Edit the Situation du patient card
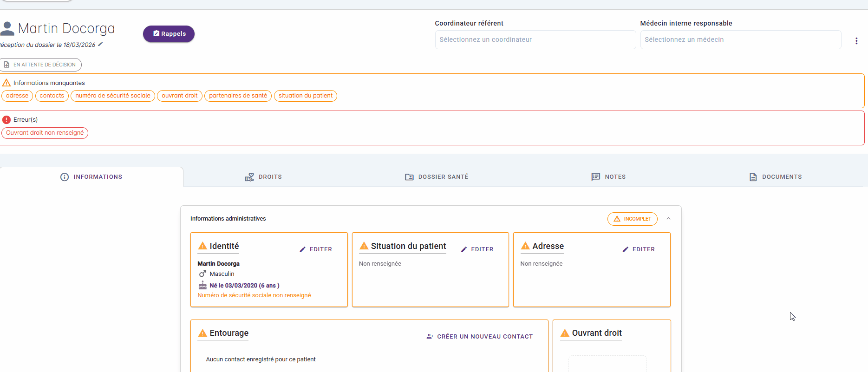The image size is (868, 372). (477, 249)
